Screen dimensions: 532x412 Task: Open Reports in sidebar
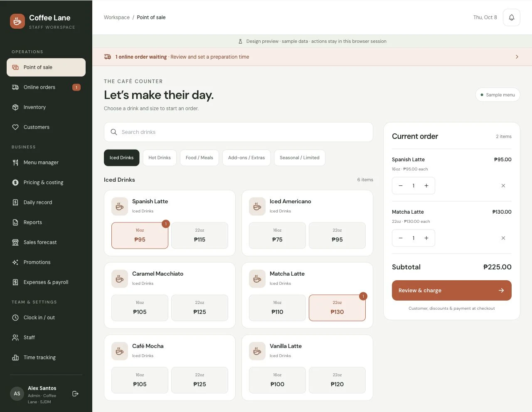pyautogui.click(x=46, y=222)
